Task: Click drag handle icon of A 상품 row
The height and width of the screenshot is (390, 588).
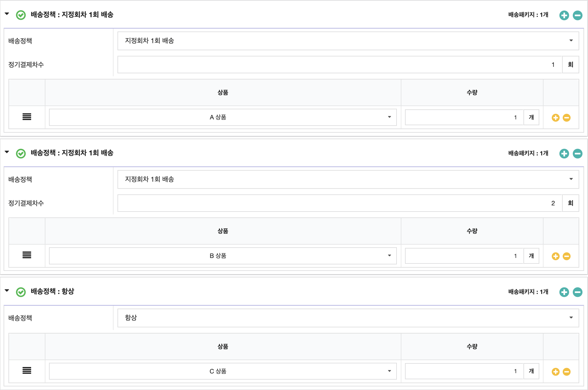Action: [x=27, y=117]
